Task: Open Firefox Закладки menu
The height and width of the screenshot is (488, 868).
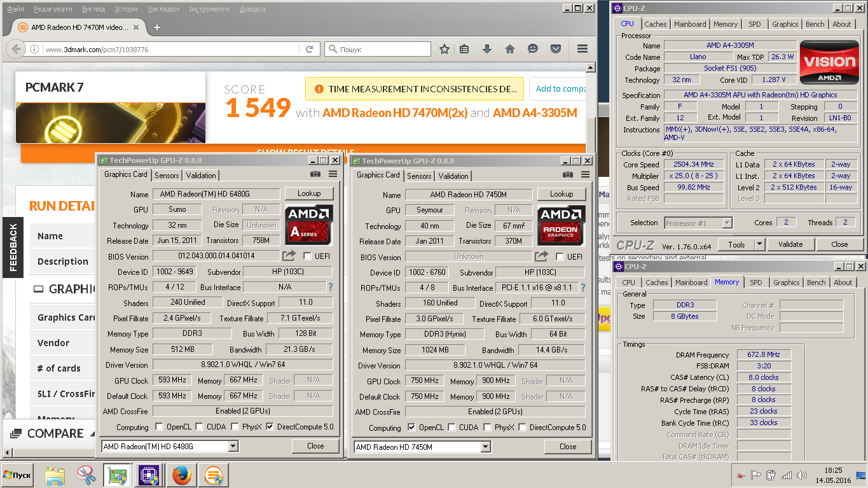Action: [163, 9]
